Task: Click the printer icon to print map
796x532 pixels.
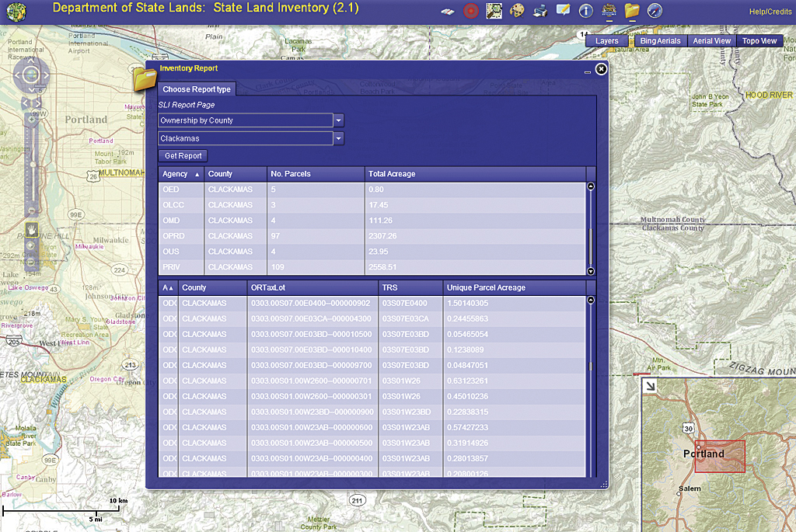Action: click(x=540, y=11)
